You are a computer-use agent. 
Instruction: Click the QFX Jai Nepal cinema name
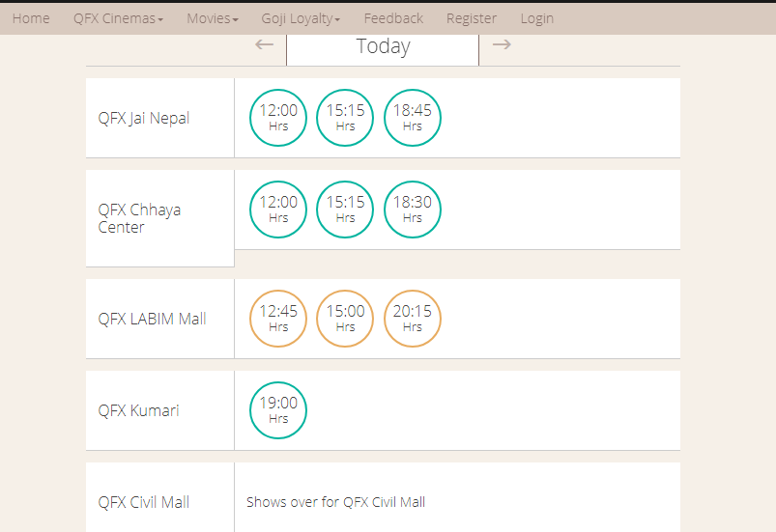144,118
